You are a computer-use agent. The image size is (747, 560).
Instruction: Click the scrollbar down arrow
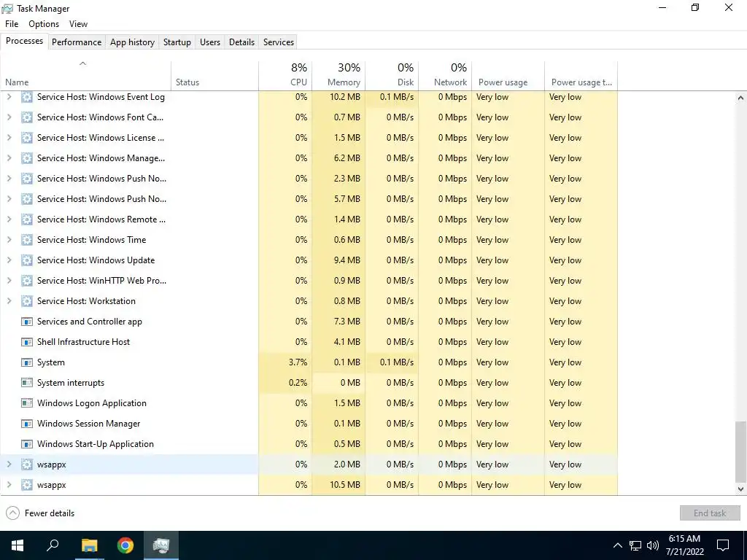(x=740, y=489)
